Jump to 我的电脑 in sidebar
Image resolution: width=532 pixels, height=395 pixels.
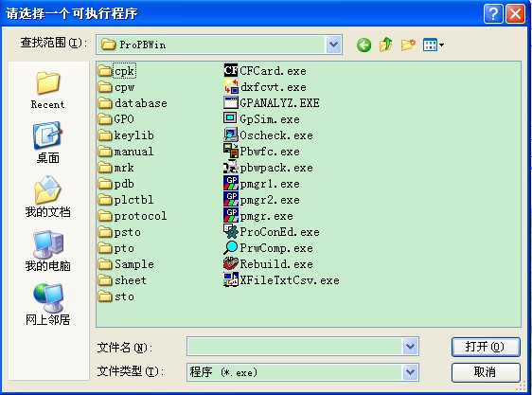(x=48, y=251)
